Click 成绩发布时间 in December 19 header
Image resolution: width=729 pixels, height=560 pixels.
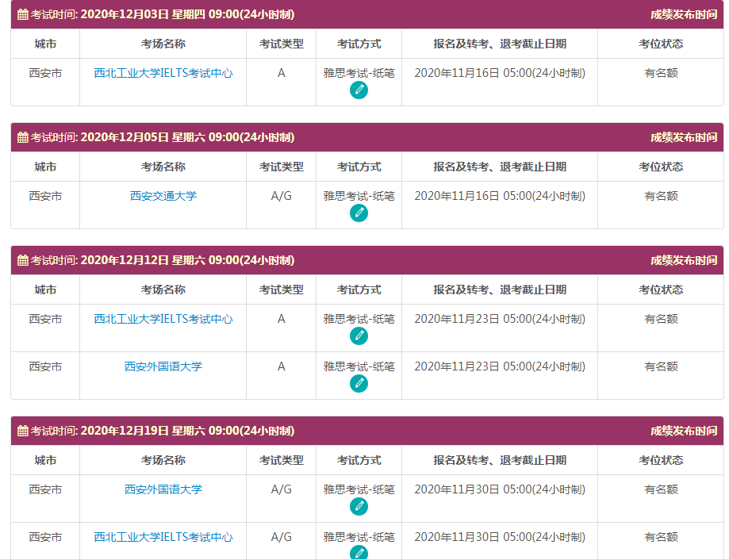(x=684, y=431)
